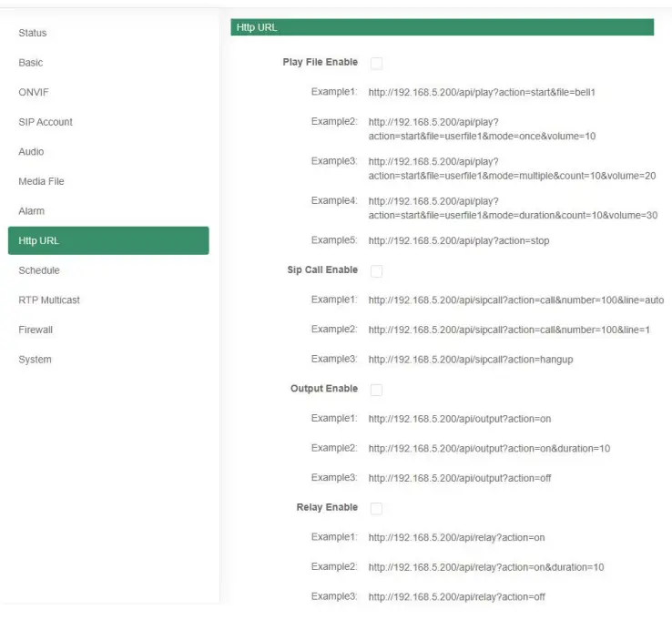Screen dimensions: 672x620
Task: Go to RTP Multicast settings
Action: click(x=49, y=300)
